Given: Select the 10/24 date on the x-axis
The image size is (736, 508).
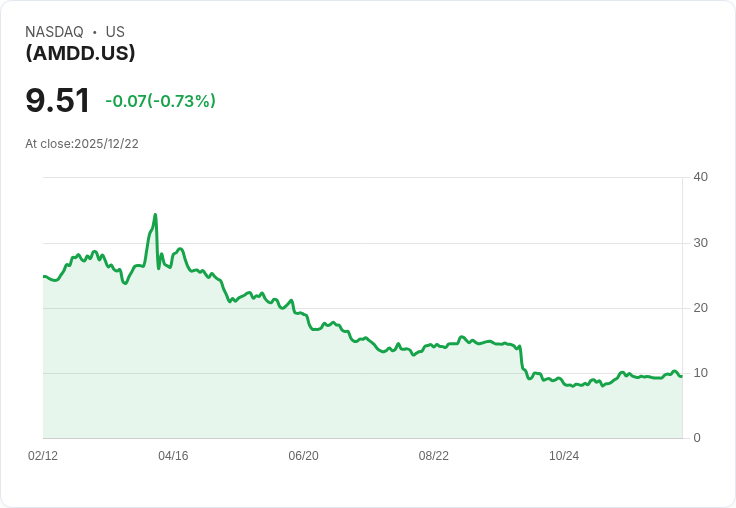Looking at the screenshot, I should [x=564, y=456].
